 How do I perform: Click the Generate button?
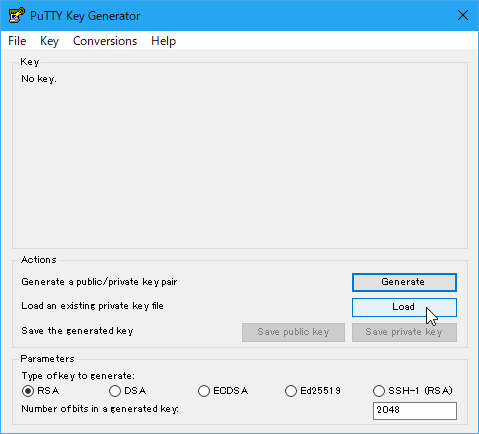coord(404,282)
